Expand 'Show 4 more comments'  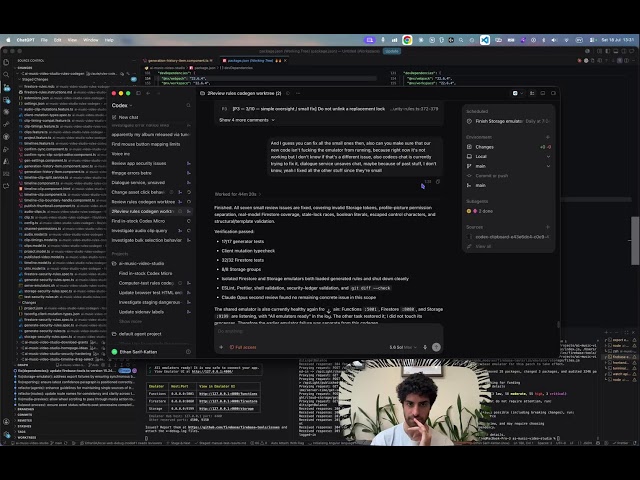point(247,120)
